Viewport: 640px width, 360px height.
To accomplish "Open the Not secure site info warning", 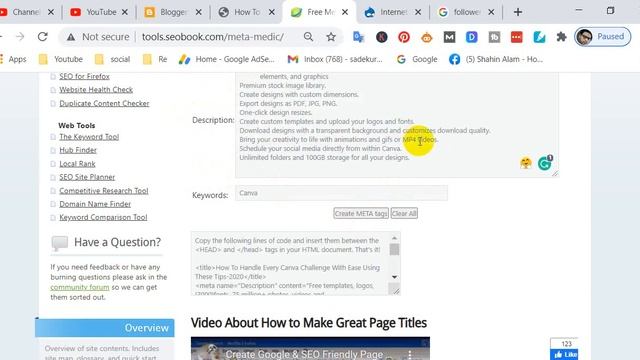I will coord(98,37).
